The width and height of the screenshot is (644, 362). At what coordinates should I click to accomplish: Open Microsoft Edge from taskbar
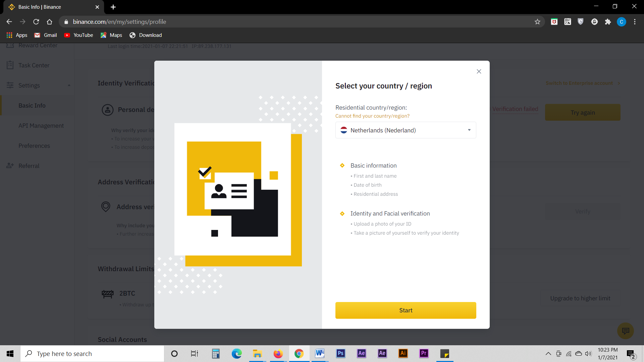click(236, 354)
